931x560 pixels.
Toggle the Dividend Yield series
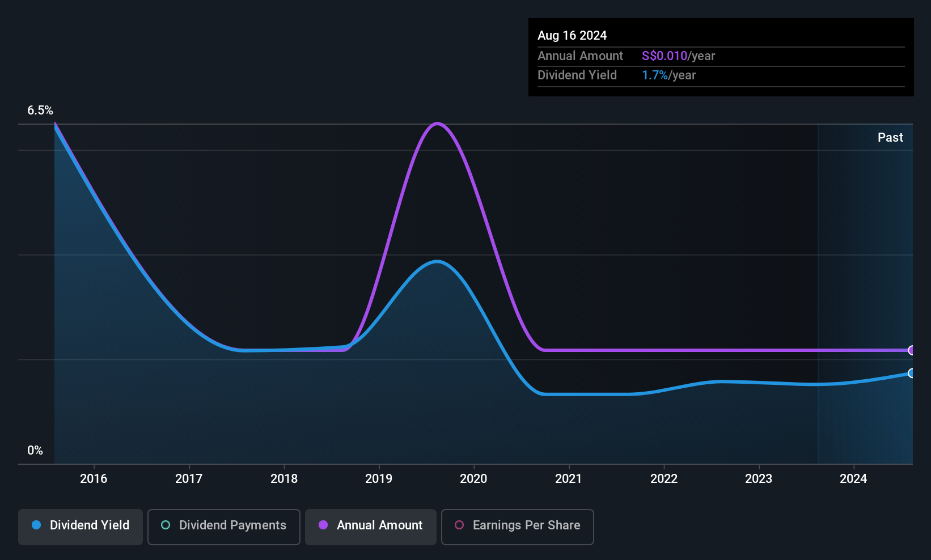click(81, 527)
